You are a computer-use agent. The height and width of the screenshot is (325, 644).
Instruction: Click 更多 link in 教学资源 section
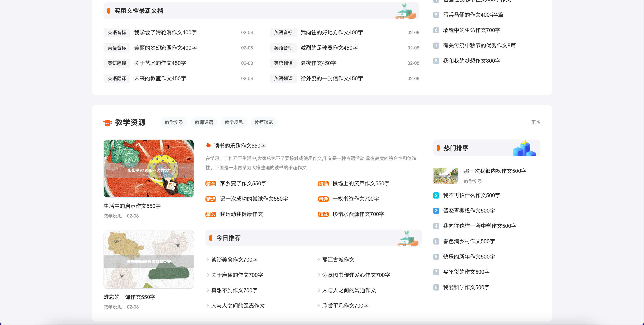click(536, 122)
